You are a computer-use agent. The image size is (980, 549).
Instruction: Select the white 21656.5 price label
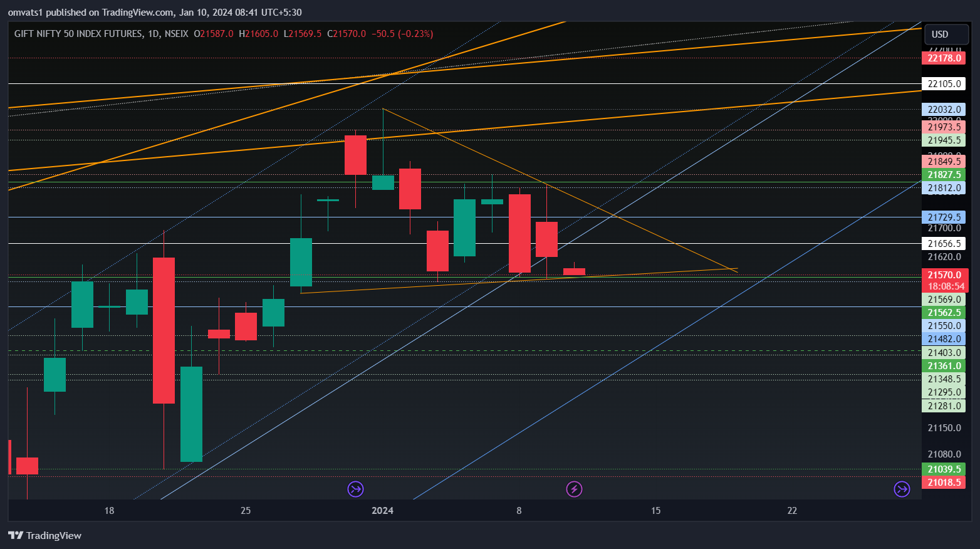pos(944,244)
